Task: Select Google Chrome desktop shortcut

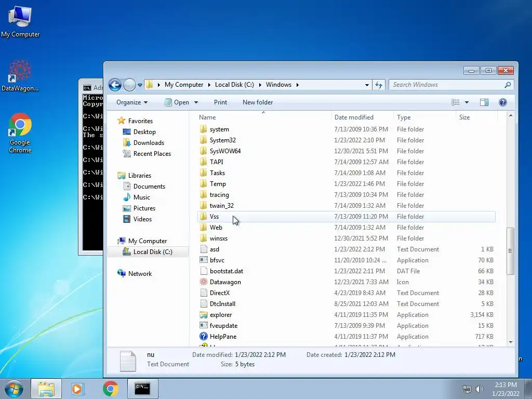Action: pyautogui.click(x=20, y=133)
